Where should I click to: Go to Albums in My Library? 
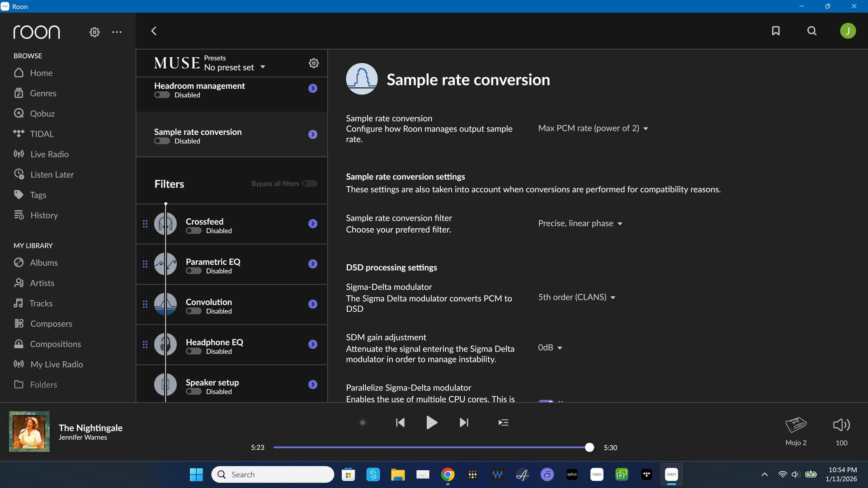click(43, 263)
